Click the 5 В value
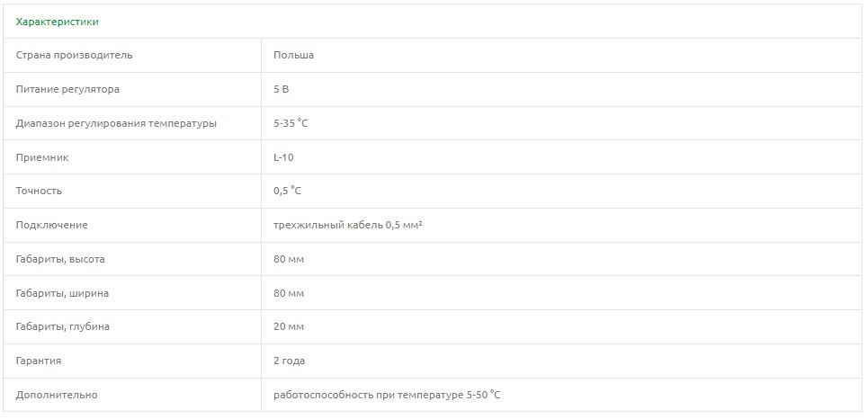Image resolution: width=868 pixels, height=419 pixels. click(282, 90)
